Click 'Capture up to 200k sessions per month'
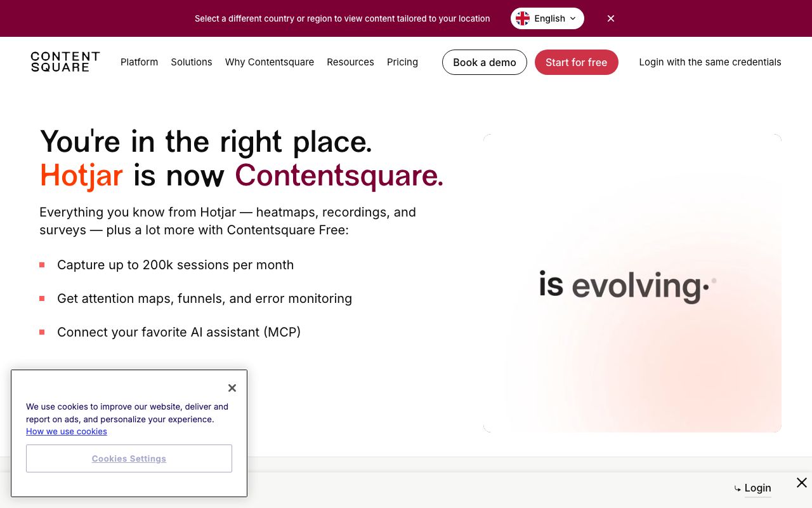 click(x=176, y=265)
